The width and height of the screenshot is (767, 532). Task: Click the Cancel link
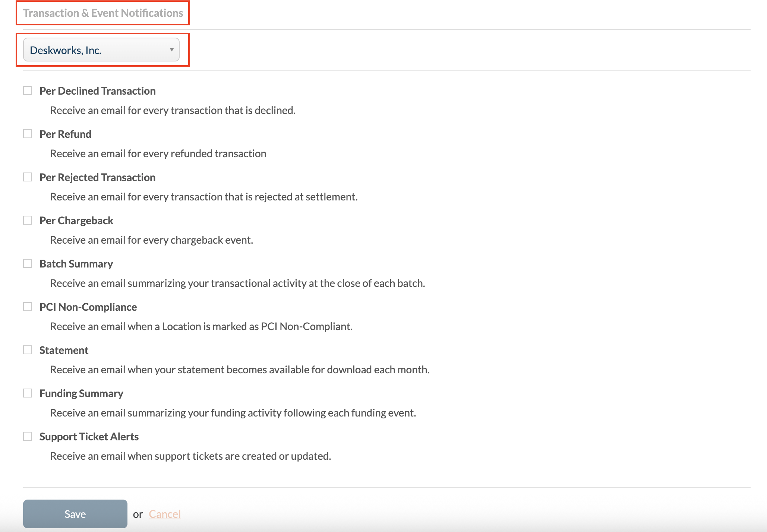[x=165, y=514]
